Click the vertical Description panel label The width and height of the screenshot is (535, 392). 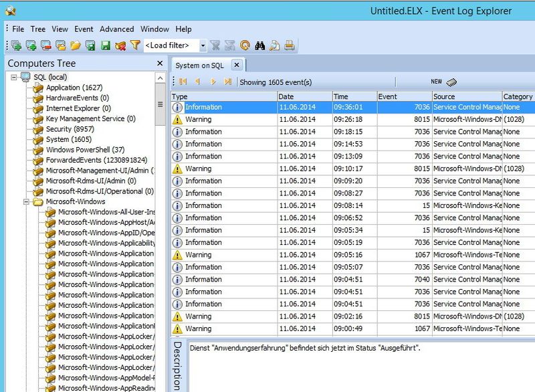pyautogui.click(x=177, y=366)
